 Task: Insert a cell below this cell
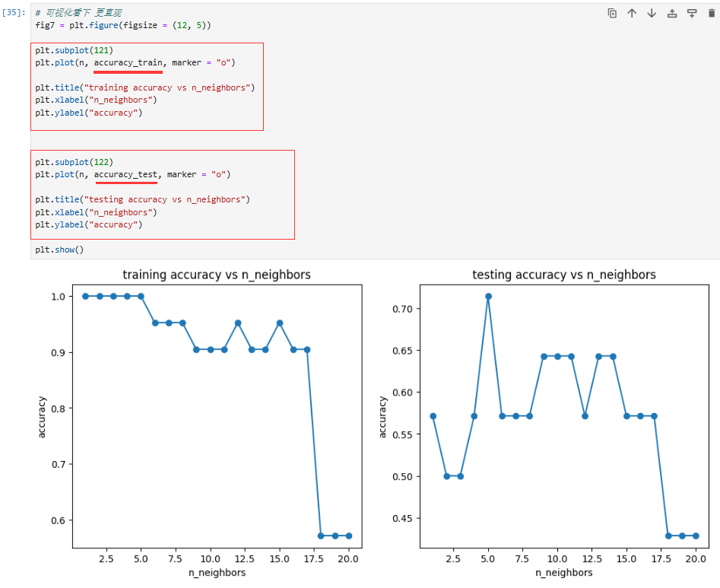692,14
